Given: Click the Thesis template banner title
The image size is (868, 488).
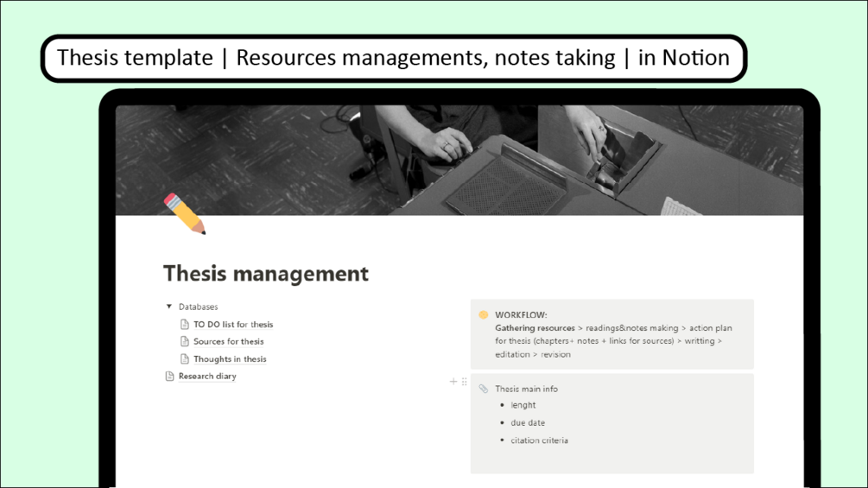Looking at the screenshot, I should click(394, 58).
